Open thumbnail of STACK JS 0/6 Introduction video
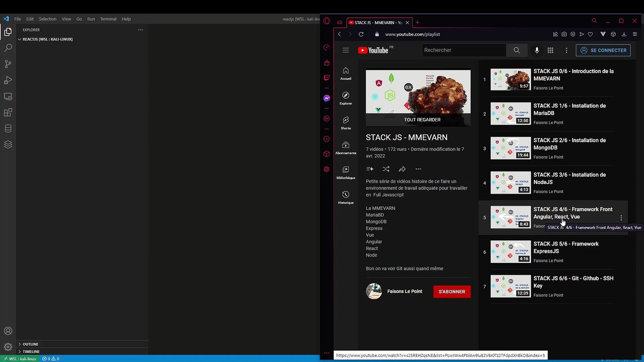This screenshot has width=644, height=362. 511,79
